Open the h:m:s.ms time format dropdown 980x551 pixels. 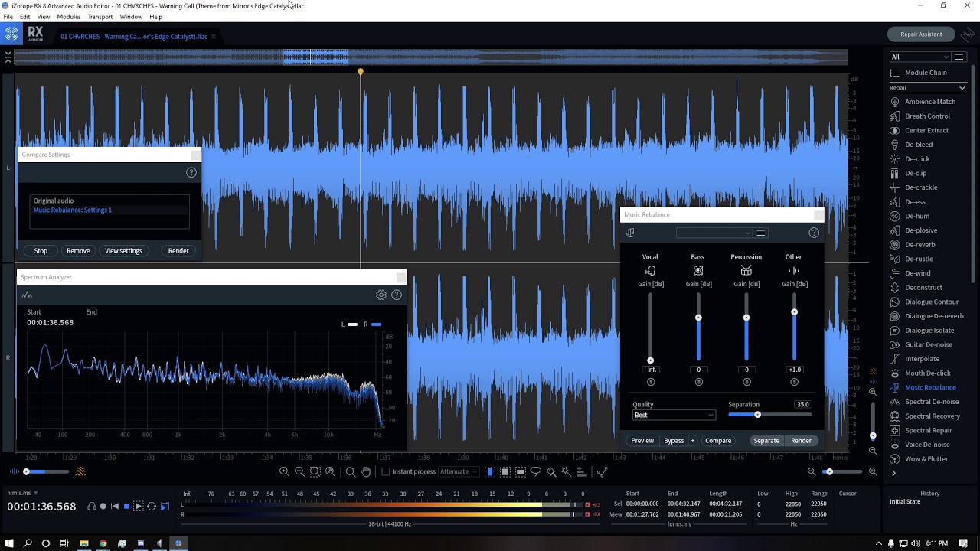coord(21,493)
